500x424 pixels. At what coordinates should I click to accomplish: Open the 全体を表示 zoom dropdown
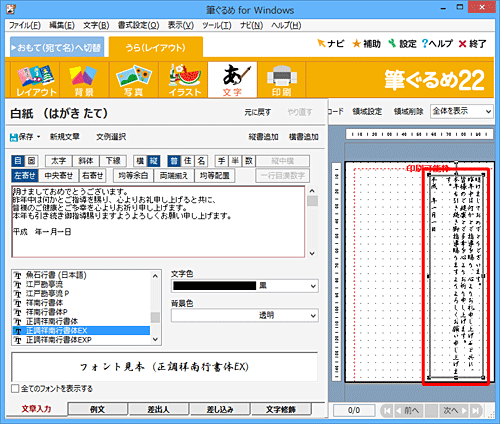tap(462, 111)
